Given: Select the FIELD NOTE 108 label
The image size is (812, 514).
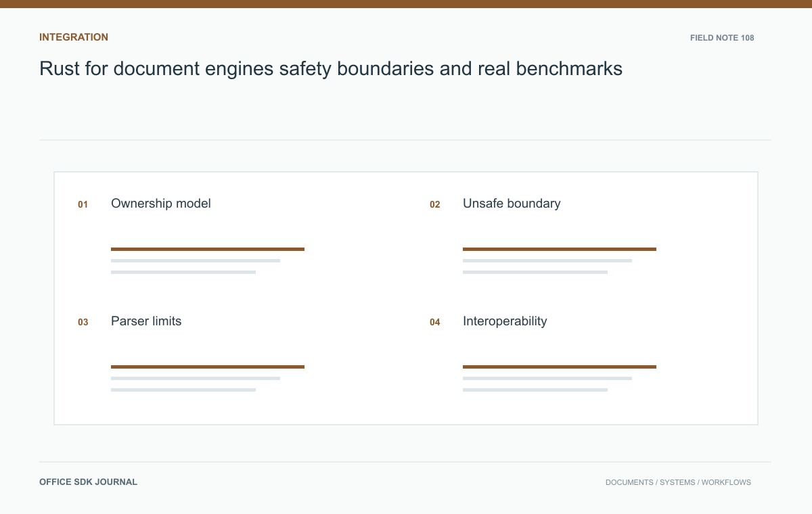Looking at the screenshot, I should tap(722, 38).
